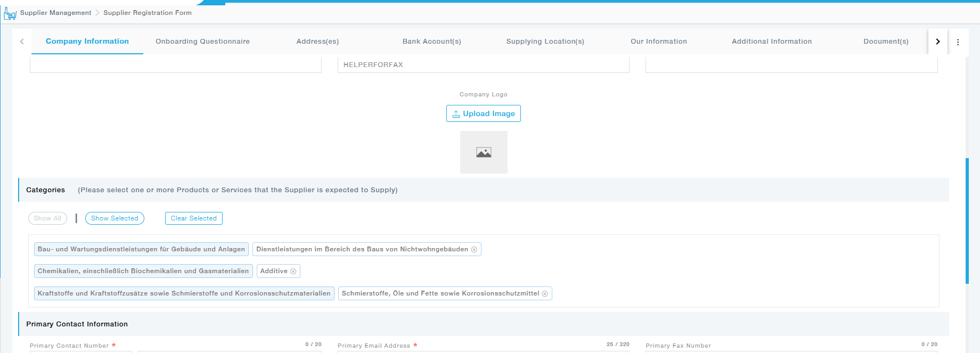Toggle the Show All categories filter
The image size is (980, 353).
[47, 218]
